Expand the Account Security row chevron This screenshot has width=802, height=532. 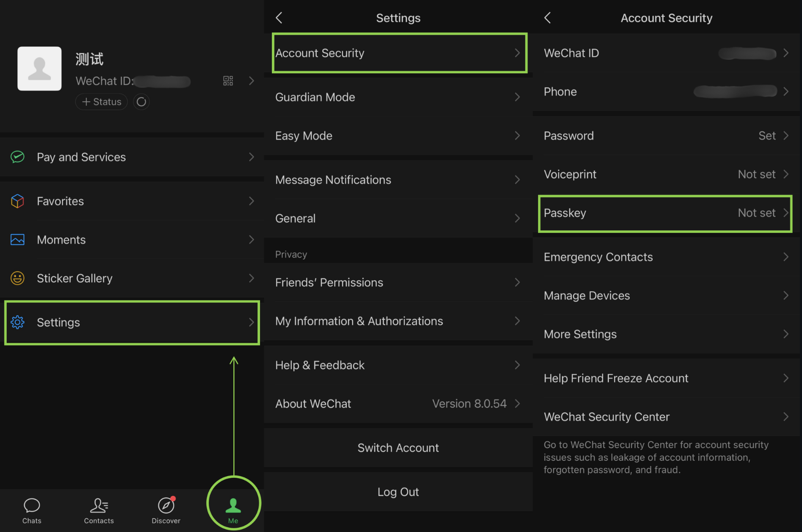click(x=517, y=53)
